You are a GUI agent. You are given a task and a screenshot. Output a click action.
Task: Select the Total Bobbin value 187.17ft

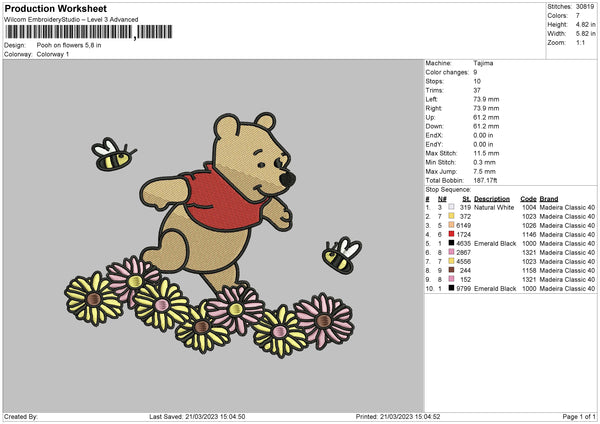(485, 181)
